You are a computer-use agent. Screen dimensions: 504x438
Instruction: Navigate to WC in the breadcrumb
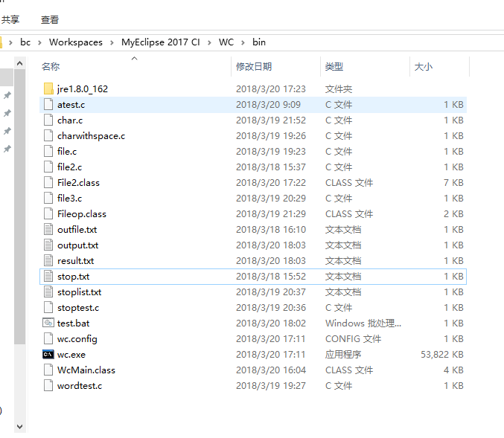pos(226,42)
